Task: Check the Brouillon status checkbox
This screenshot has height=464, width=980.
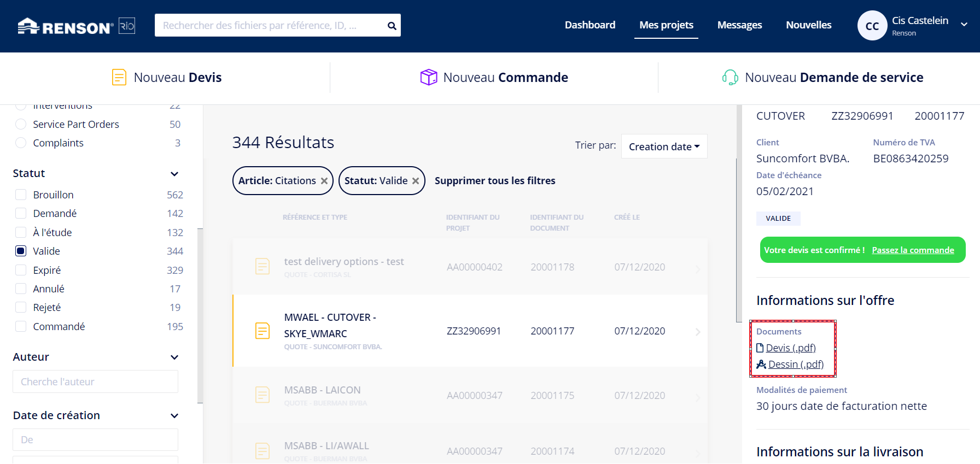Action: point(21,195)
